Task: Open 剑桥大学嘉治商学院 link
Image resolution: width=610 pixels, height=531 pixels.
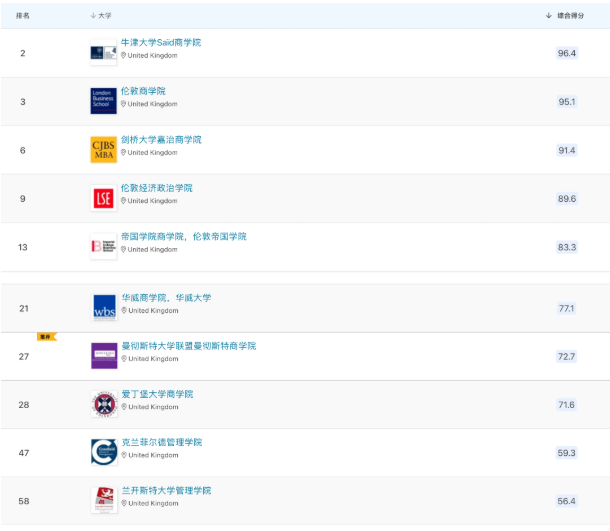Action: coord(161,140)
